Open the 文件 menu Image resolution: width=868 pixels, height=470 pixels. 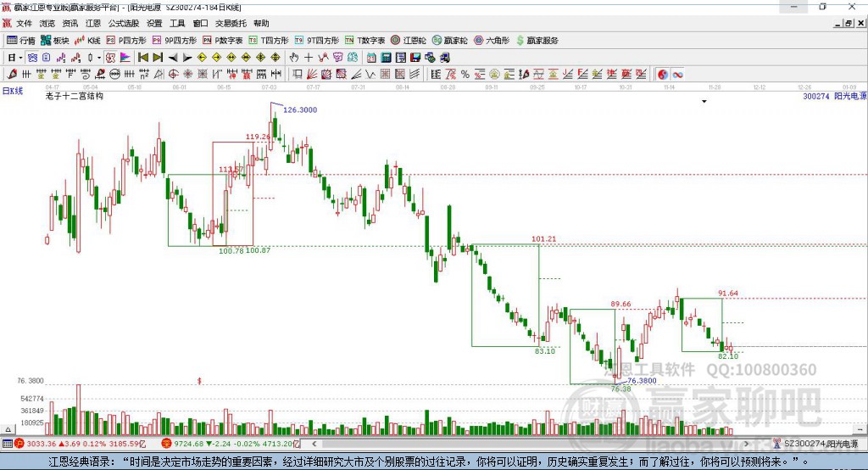click(x=24, y=23)
